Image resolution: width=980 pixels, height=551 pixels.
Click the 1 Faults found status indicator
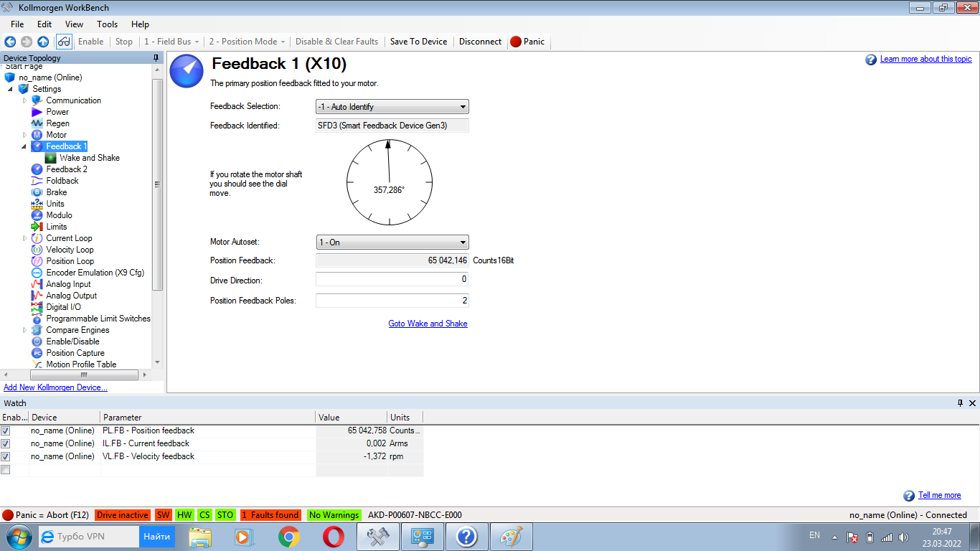point(270,515)
